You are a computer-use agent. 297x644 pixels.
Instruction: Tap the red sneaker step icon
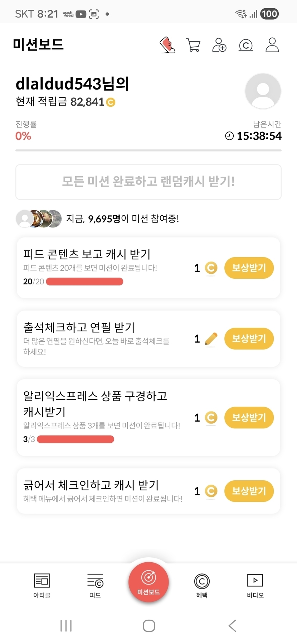[x=167, y=45]
